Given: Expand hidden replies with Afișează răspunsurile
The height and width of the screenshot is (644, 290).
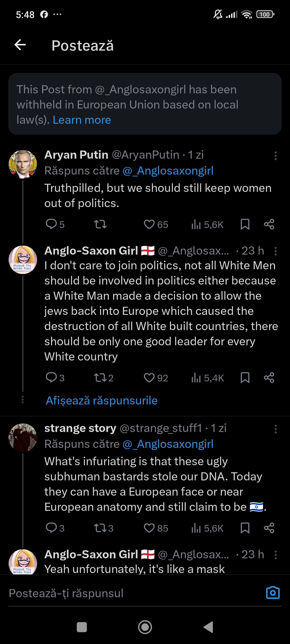Looking at the screenshot, I should point(101,401).
